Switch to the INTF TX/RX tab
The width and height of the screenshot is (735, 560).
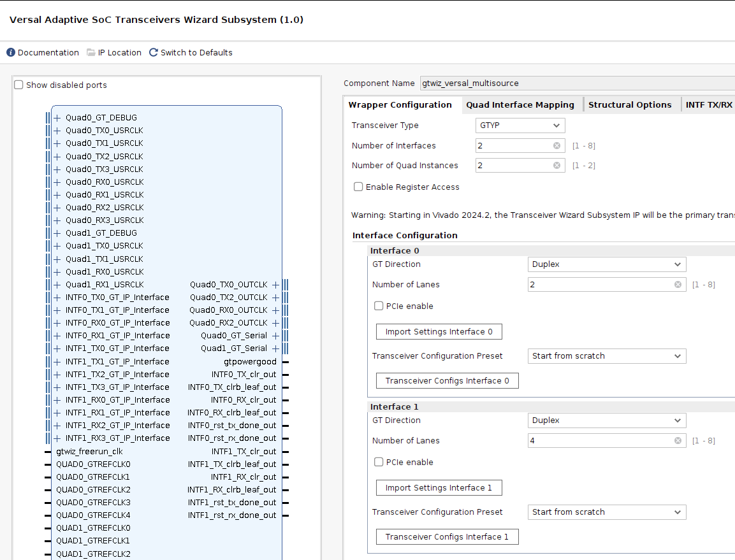click(x=709, y=105)
